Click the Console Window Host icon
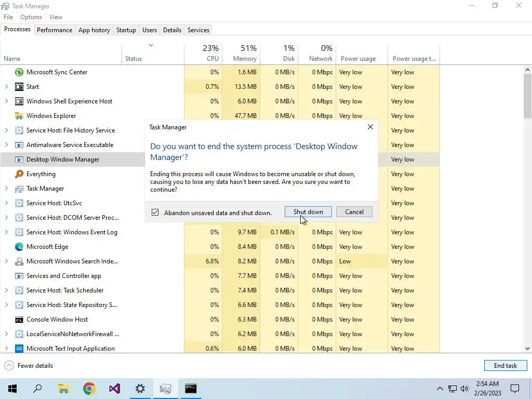This screenshot has height=399, width=532. point(19,320)
